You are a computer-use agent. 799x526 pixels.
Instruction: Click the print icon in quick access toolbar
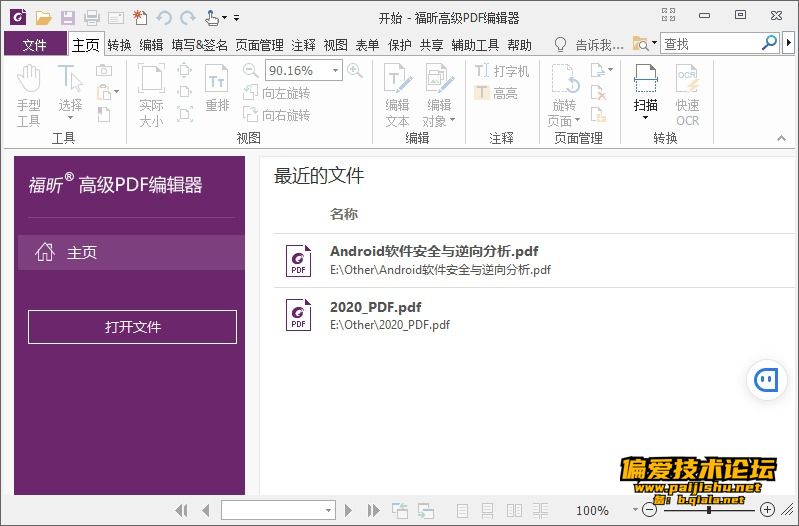(x=92, y=18)
